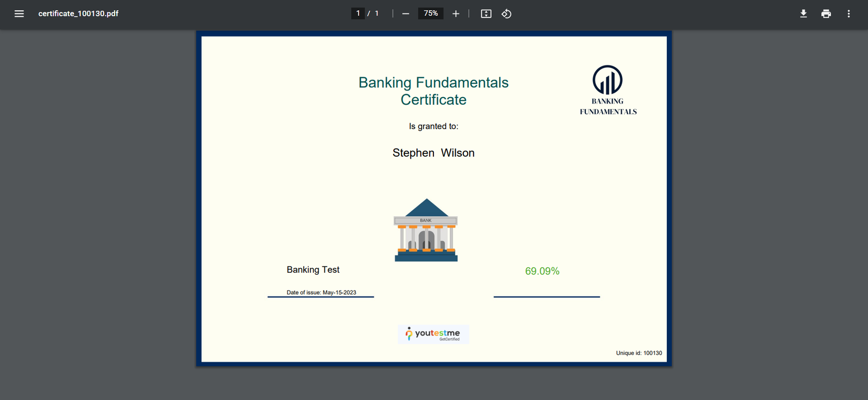Select the 75% zoom level field
Viewport: 868px width, 400px height.
tap(431, 14)
